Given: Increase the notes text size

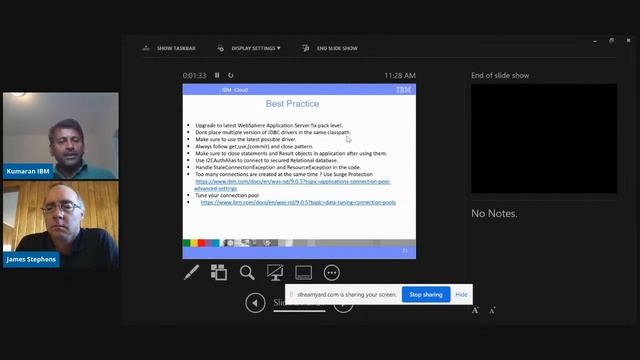Looking at the screenshot, I should tap(475, 310).
